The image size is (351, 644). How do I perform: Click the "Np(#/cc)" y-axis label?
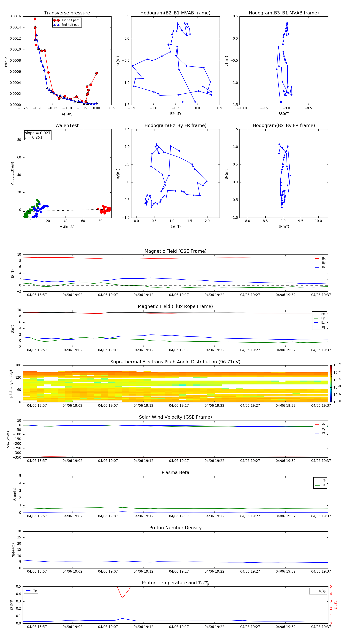13,550
